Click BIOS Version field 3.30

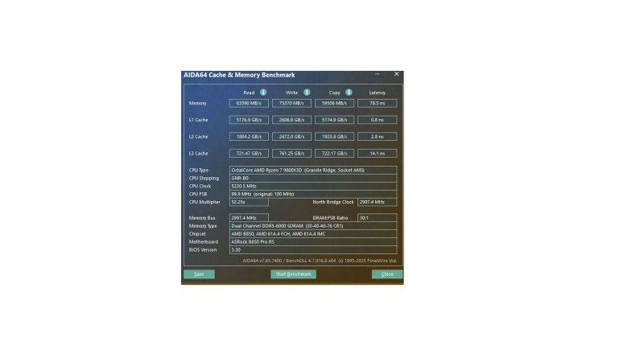tap(313, 249)
